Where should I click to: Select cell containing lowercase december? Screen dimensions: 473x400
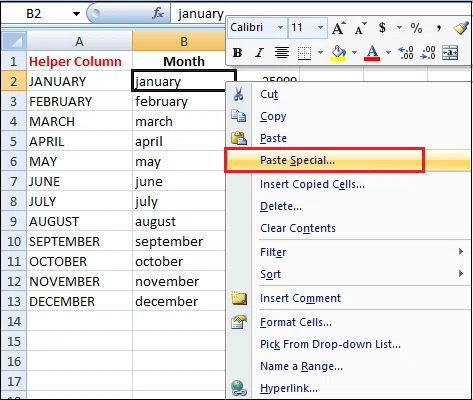point(179,301)
